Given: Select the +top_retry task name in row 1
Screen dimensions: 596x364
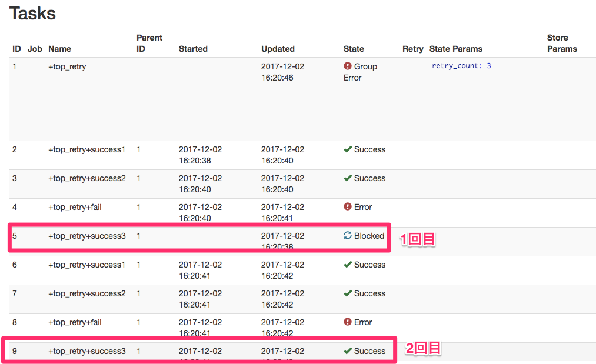Looking at the screenshot, I should click(67, 66).
